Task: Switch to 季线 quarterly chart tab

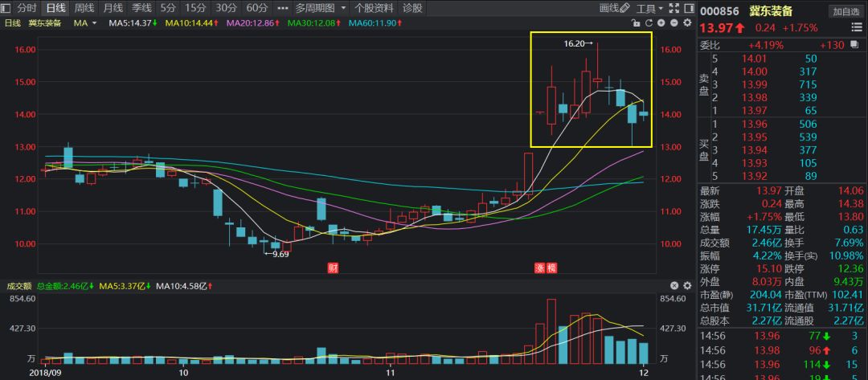Action: click(142, 8)
